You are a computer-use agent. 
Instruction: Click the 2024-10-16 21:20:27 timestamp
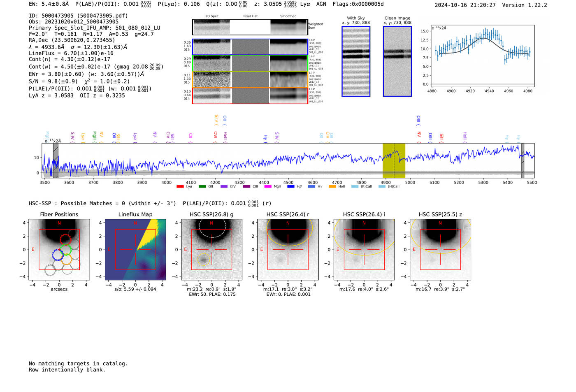pos(465,5)
